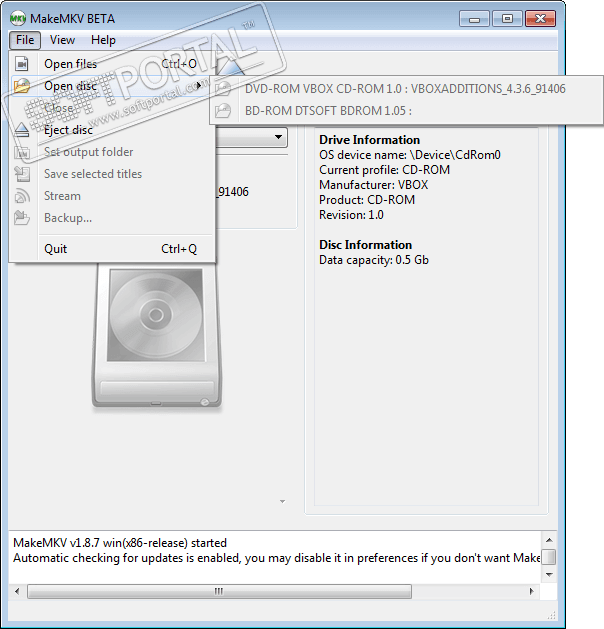This screenshot has width=604, height=629.
Task: Click the Close menu entry
Action: (x=112, y=108)
